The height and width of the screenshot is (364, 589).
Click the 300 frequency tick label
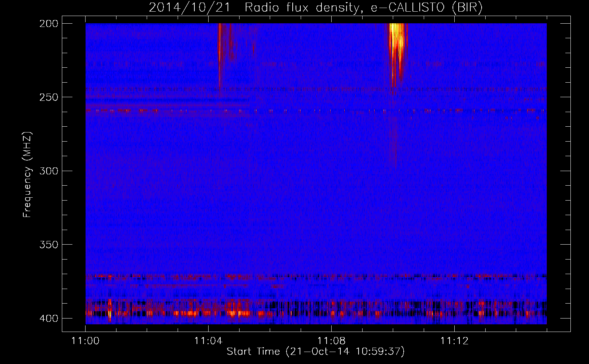click(49, 171)
